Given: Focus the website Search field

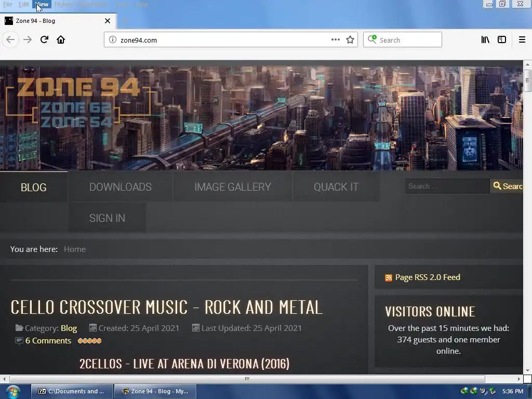Looking at the screenshot, I should [x=447, y=186].
